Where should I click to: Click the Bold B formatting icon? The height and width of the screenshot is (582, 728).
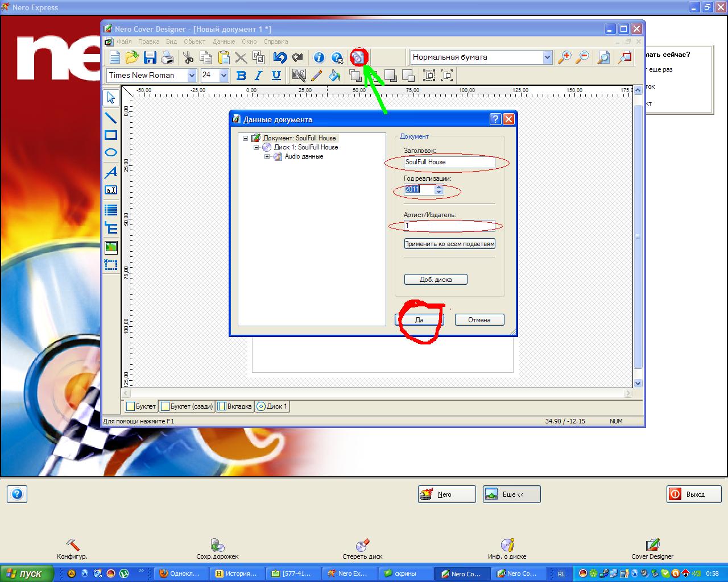tap(241, 75)
